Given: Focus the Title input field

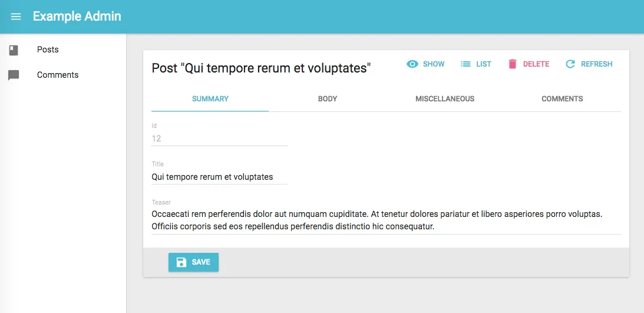Looking at the screenshot, I should click(x=219, y=177).
